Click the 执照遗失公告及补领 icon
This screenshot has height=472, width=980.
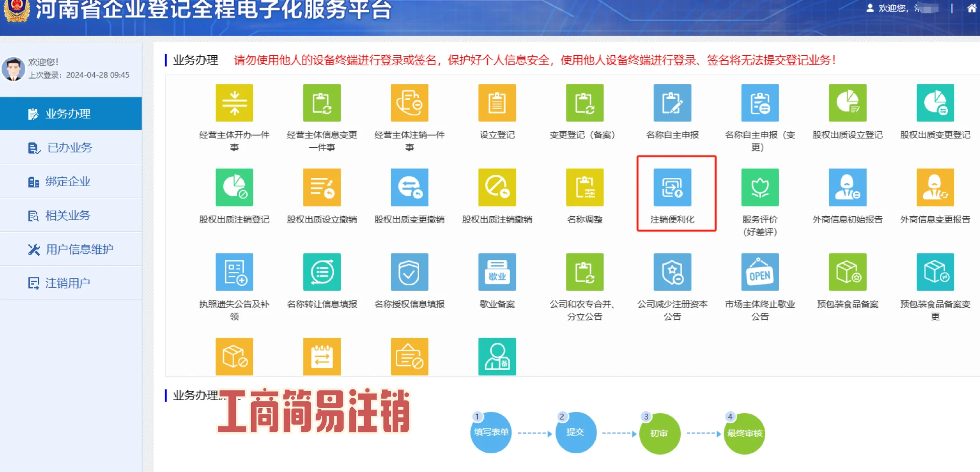(x=234, y=272)
